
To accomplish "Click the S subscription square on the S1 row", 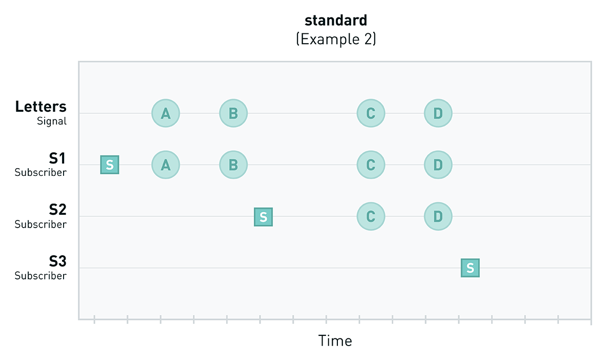I will (x=110, y=165).
